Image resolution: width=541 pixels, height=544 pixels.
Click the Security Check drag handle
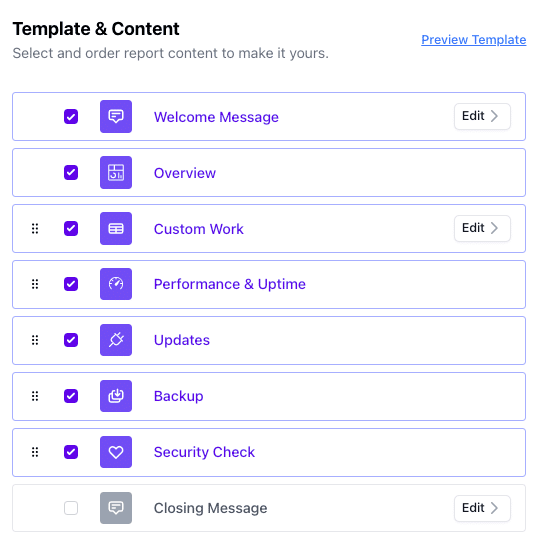point(35,452)
